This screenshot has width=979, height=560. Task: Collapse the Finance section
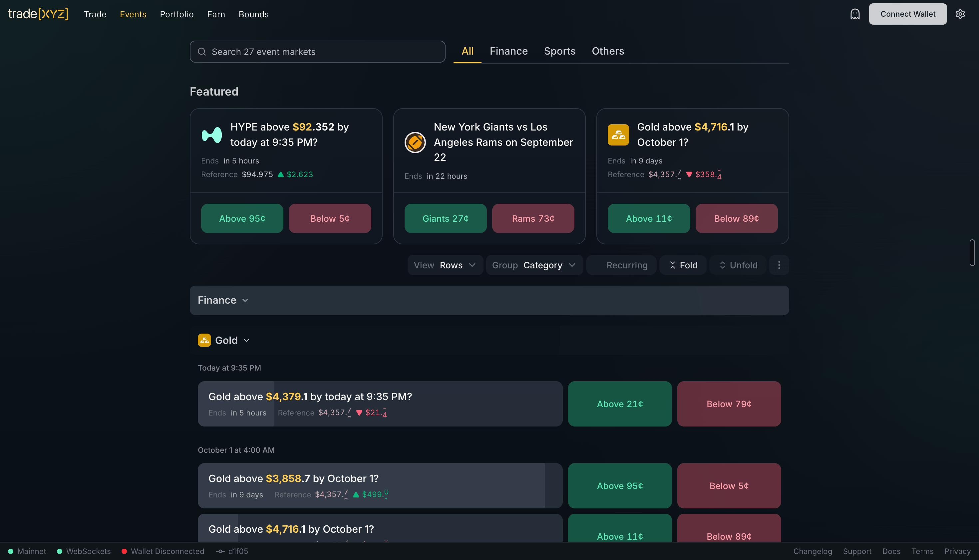pyautogui.click(x=489, y=300)
